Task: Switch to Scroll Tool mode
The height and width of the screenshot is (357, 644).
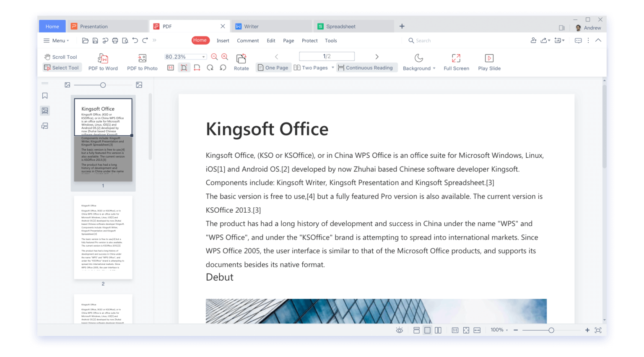Action: 61,57
